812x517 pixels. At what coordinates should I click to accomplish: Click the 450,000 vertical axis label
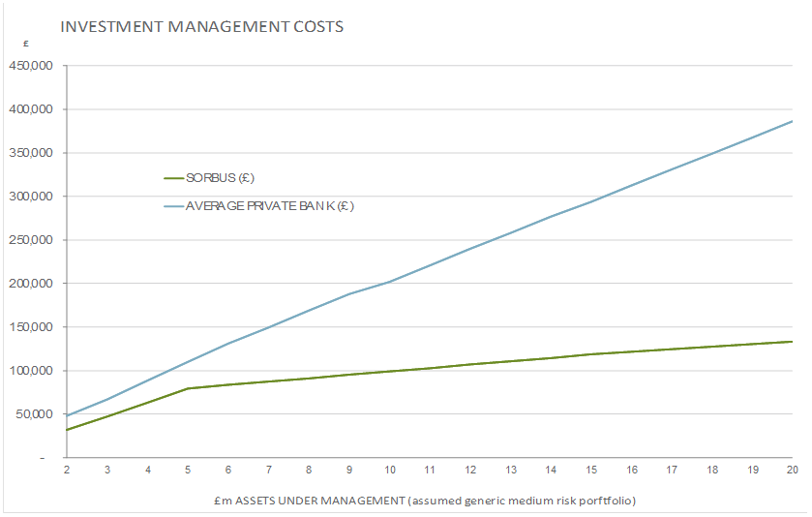(33, 66)
